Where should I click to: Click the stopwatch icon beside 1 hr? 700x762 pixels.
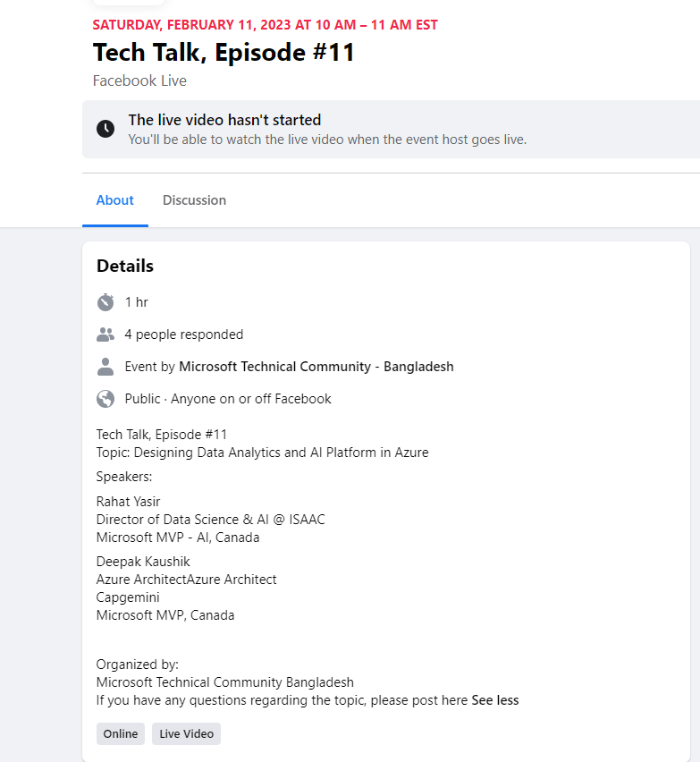tap(105, 302)
